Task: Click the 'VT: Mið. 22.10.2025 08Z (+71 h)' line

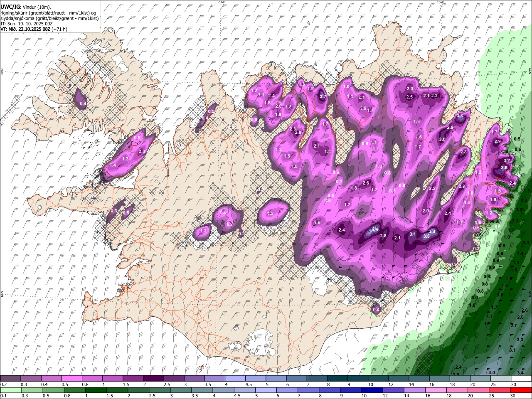Action: click(34, 29)
